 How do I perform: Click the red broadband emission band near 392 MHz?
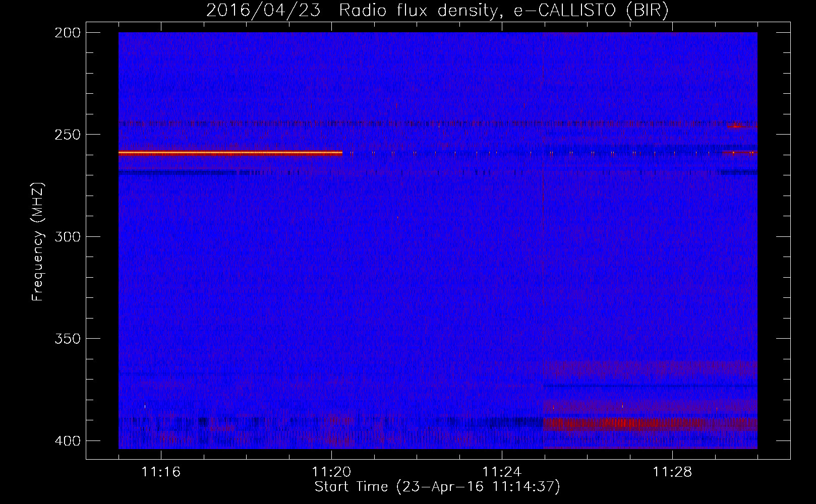pos(650,423)
